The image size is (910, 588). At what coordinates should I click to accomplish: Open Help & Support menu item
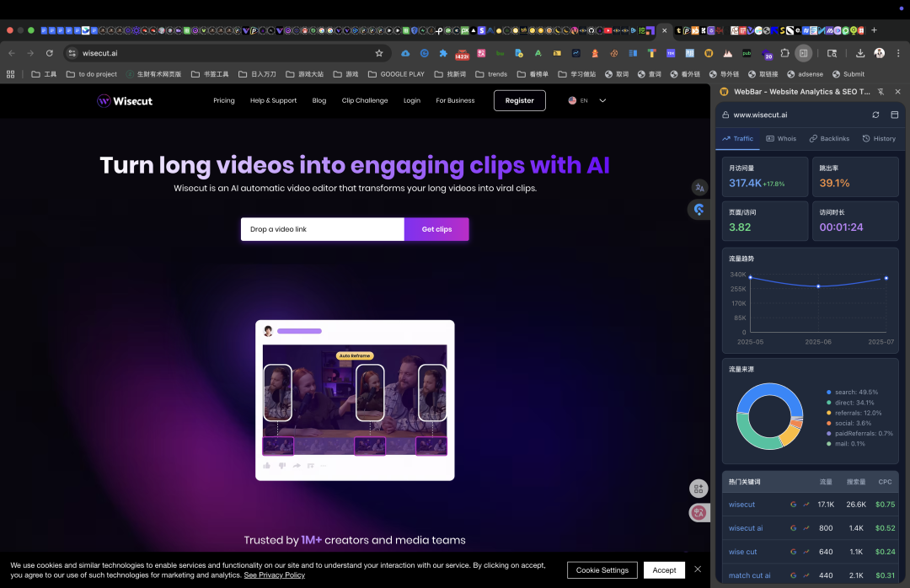coord(273,100)
